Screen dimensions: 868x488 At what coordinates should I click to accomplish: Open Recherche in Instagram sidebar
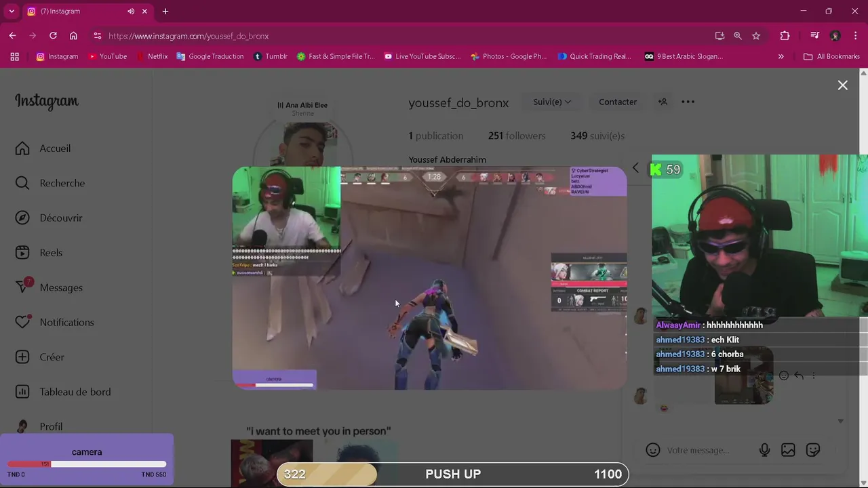50,183
